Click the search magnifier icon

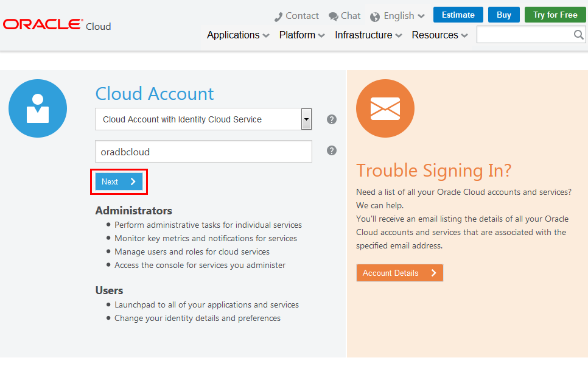(x=578, y=35)
